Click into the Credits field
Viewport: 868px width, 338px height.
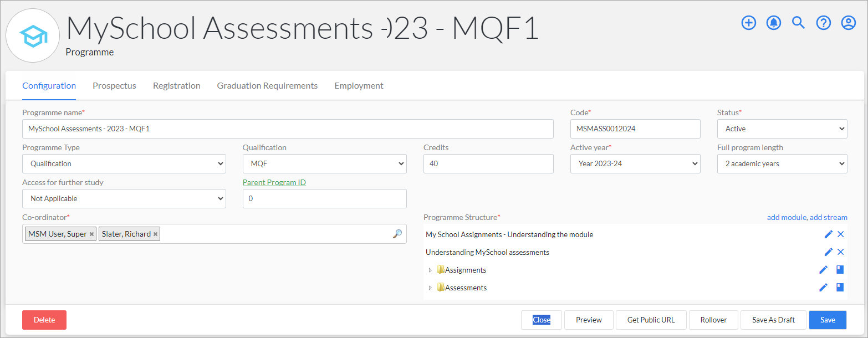click(x=488, y=163)
